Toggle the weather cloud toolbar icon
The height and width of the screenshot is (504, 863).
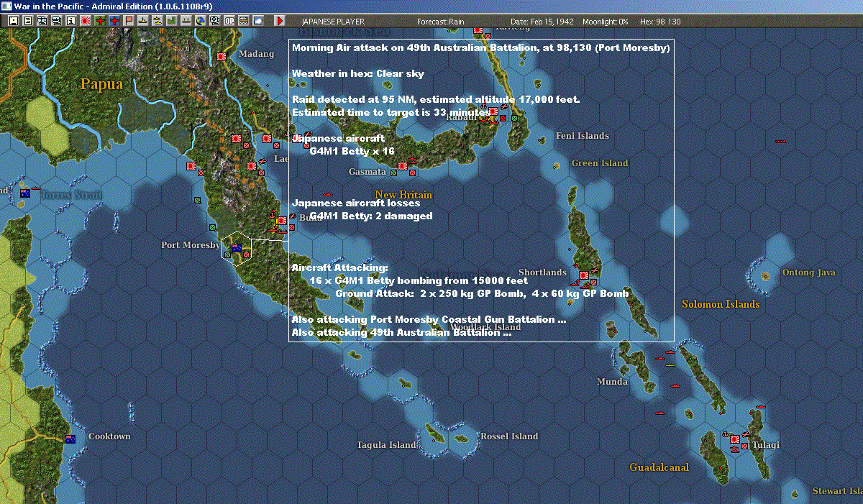257,22
